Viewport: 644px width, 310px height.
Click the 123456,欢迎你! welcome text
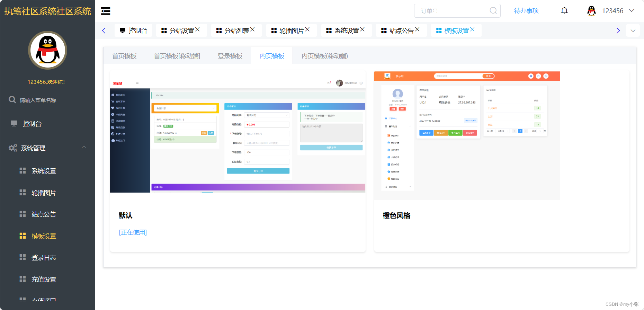[x=46, y=82]
